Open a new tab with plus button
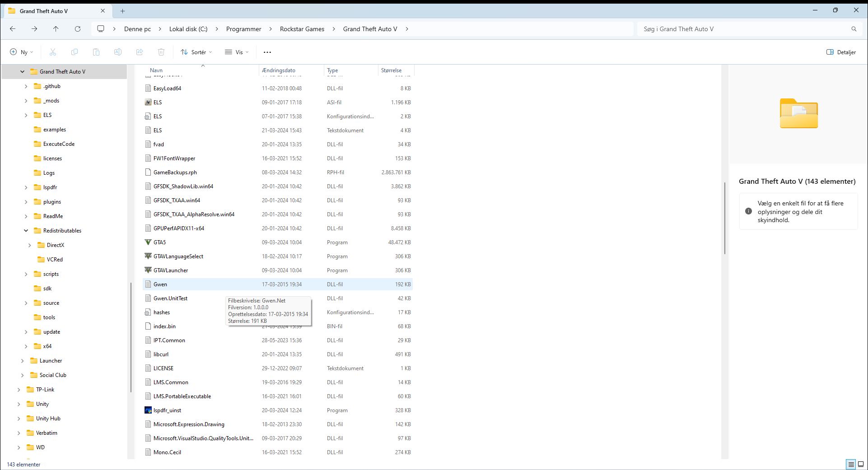The width and height of the screenshot is (868, 470). 123,11
